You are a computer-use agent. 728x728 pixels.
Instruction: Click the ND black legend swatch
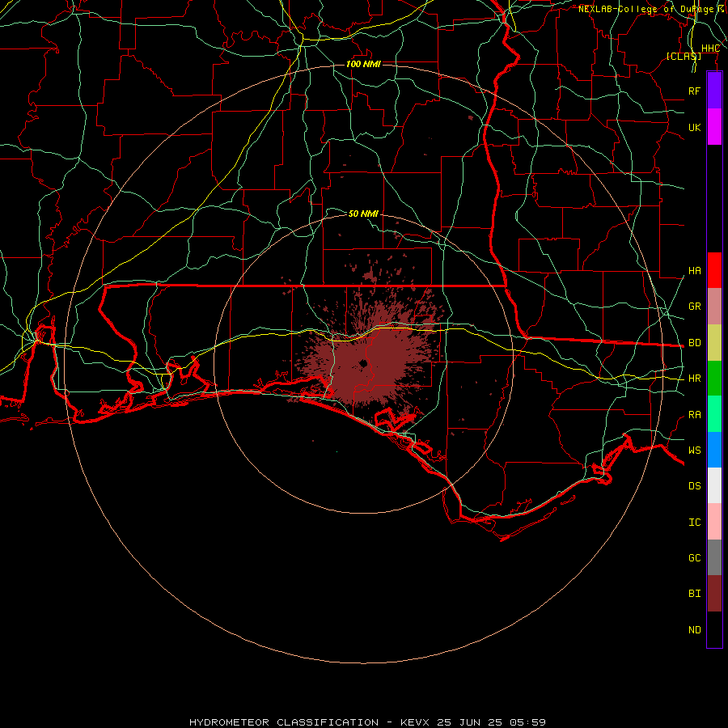point(714,629)
